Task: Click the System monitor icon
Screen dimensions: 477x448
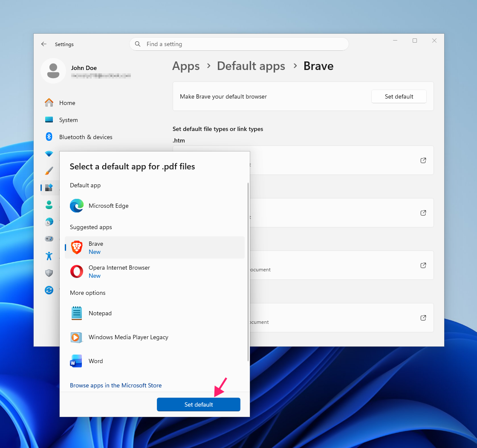Action: [x=49, y=120]
